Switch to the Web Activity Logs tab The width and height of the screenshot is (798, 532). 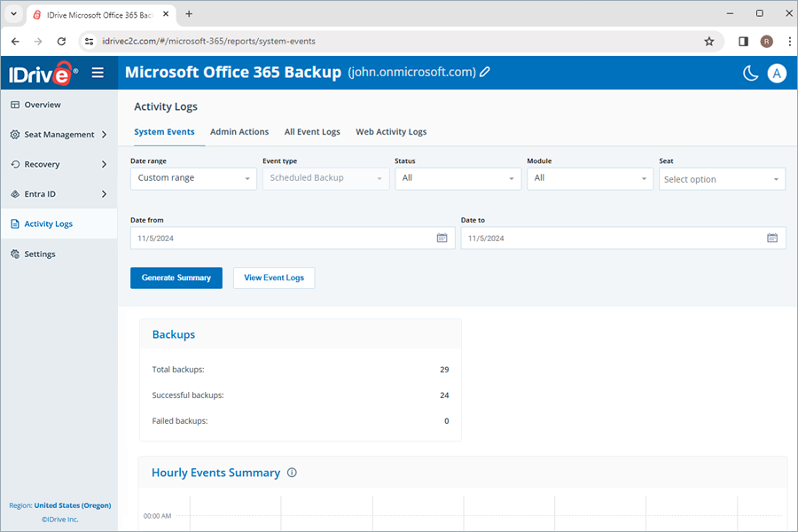coord(391,132)
